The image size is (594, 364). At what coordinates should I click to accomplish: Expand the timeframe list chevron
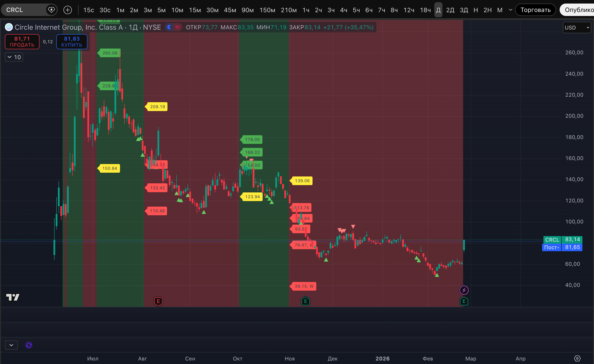point(510,10)
